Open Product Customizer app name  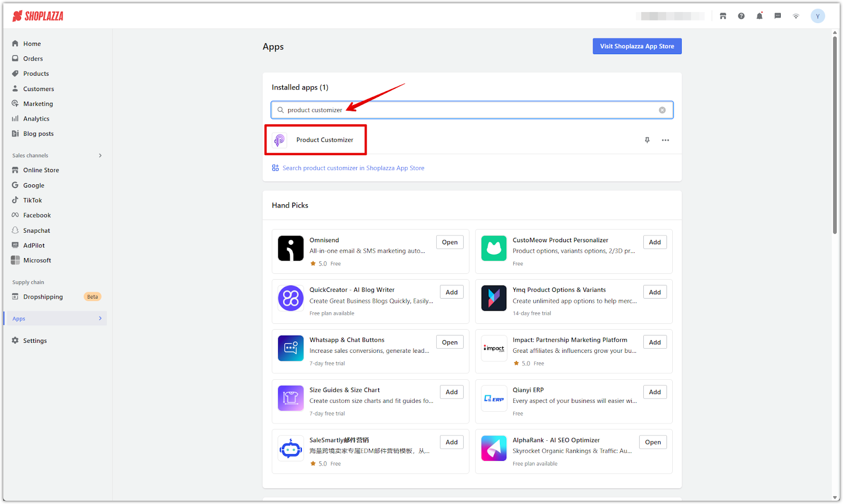tap(325, 140)
